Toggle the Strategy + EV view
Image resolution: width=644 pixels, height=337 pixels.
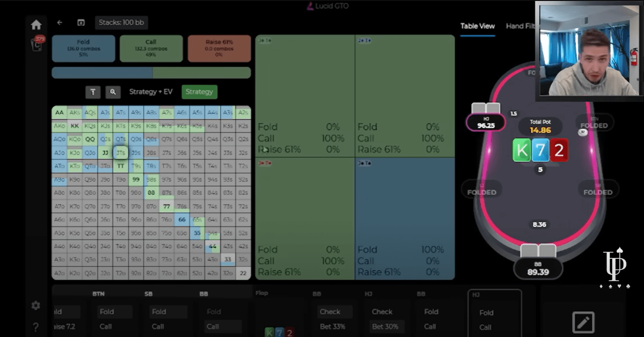[x=151, y=92]
